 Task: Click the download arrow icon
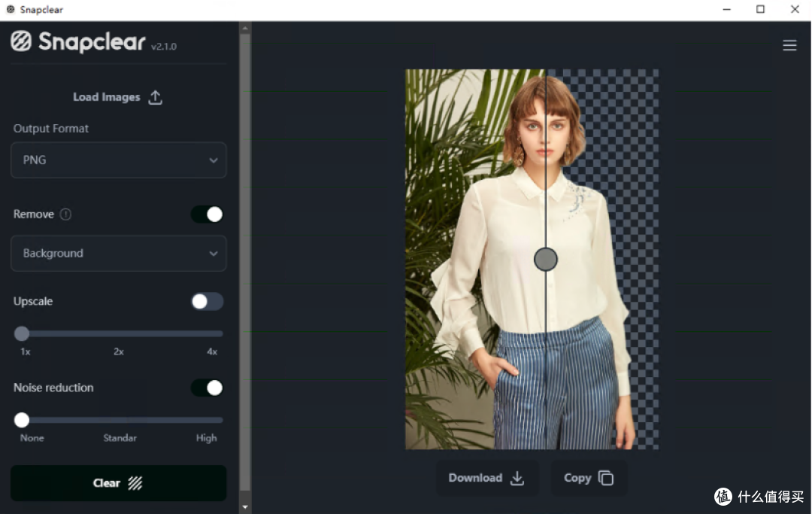click(x=517, y=478)
